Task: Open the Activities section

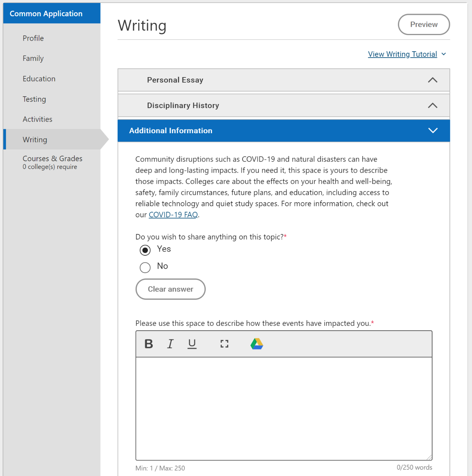Action: pos(38,119)
